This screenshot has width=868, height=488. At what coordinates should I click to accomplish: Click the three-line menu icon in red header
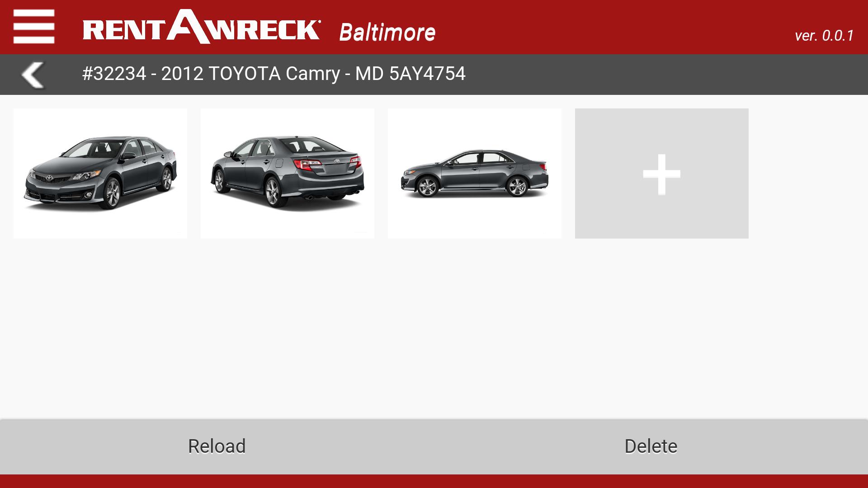pyautogui.click(x=34, y=27)
